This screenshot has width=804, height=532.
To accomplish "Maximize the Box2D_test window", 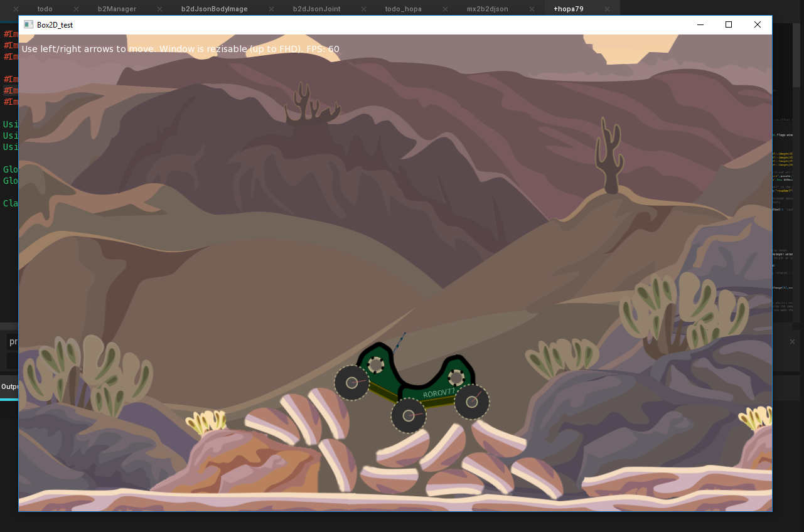I will 729,24.
